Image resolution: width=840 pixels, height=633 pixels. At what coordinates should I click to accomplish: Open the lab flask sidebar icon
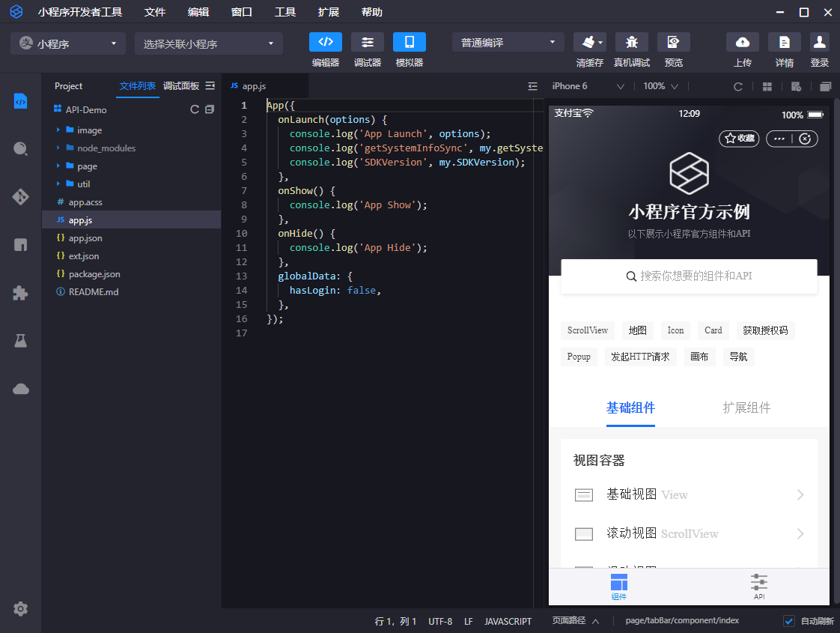coord(20,341)
